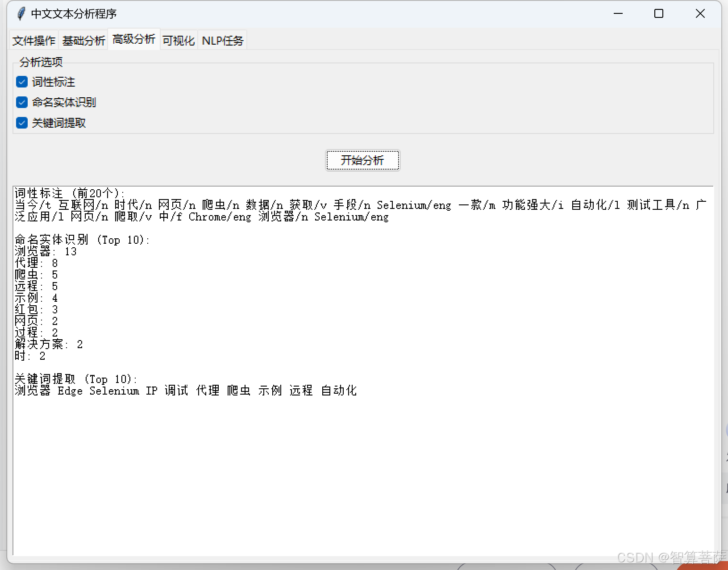The height and width of the screenshot is (570, 728).
Task: Click the Edge keyword in results
Action: point(70,391)
